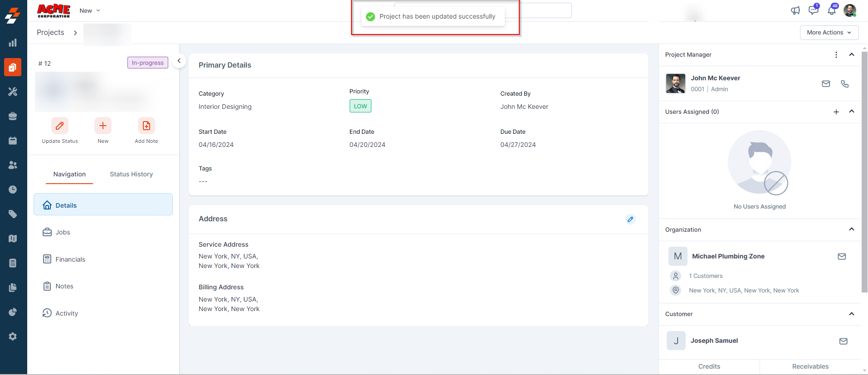Collapse the Customer section
Viewport: 868px width, 375px height.
[x=851, y=314]
